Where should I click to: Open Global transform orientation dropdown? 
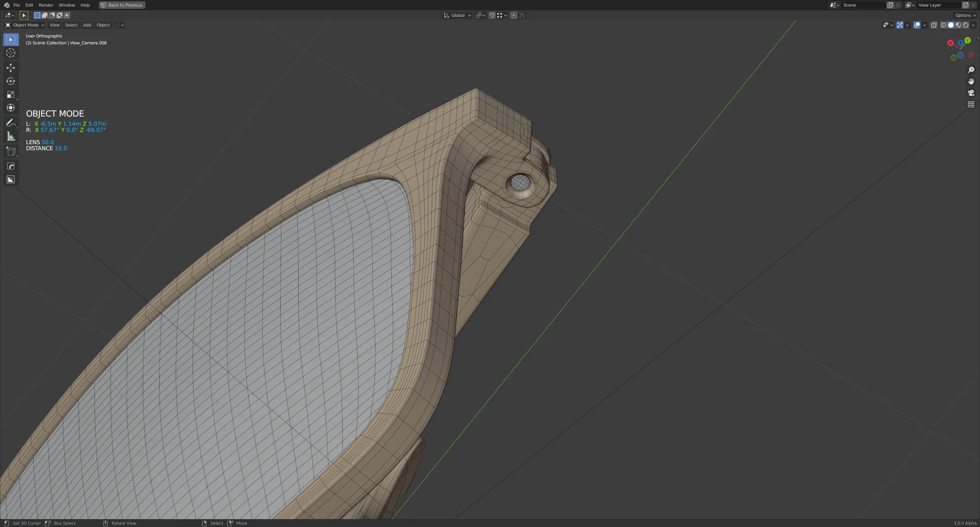[x=457, y=15]
